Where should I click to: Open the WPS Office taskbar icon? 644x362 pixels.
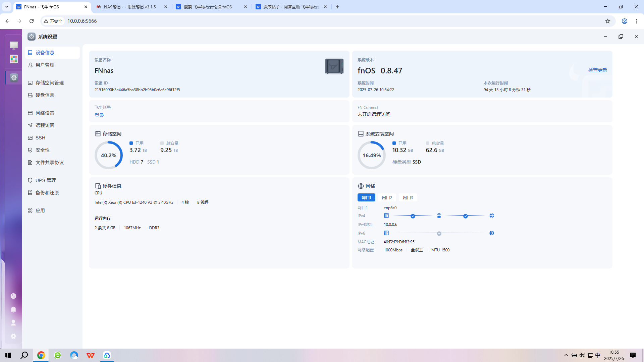(91, 355)
